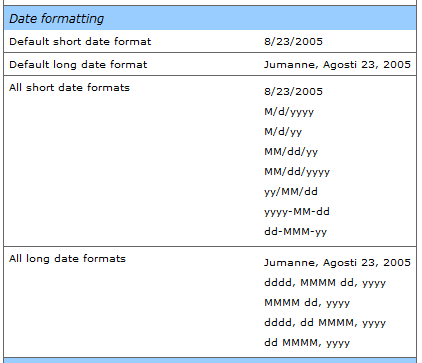
Task: Select the Default short date format label
Action: pos(80,41)
